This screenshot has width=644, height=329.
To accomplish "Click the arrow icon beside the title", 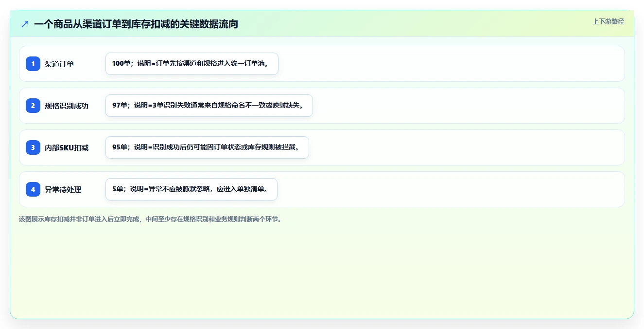I will 24,24.
